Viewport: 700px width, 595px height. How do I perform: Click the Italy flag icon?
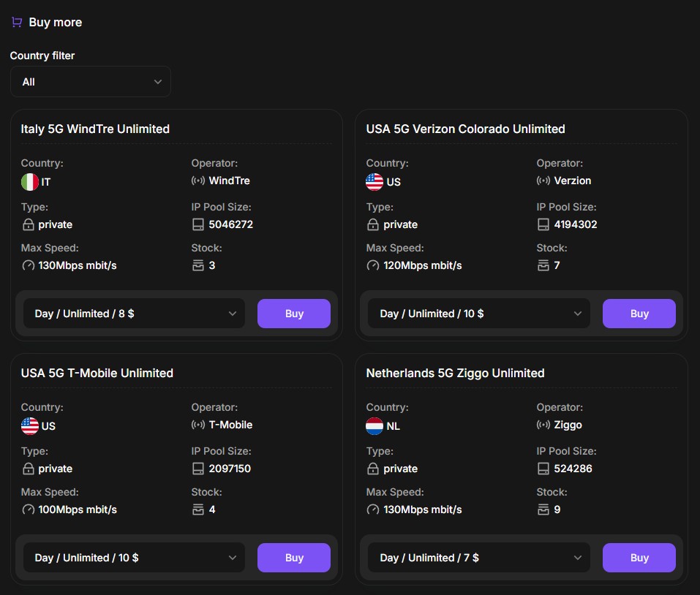pyautogui.click(x=30, y=182)
